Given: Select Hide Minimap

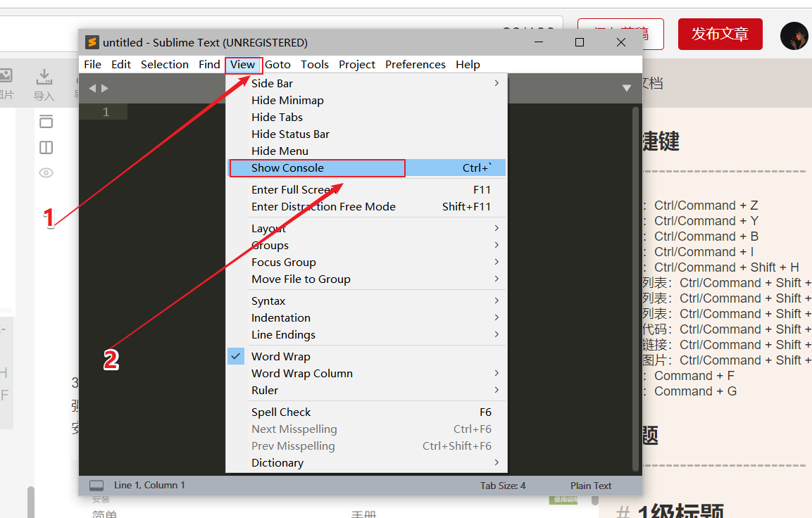Looking at the screenshot, I should 366,101.
